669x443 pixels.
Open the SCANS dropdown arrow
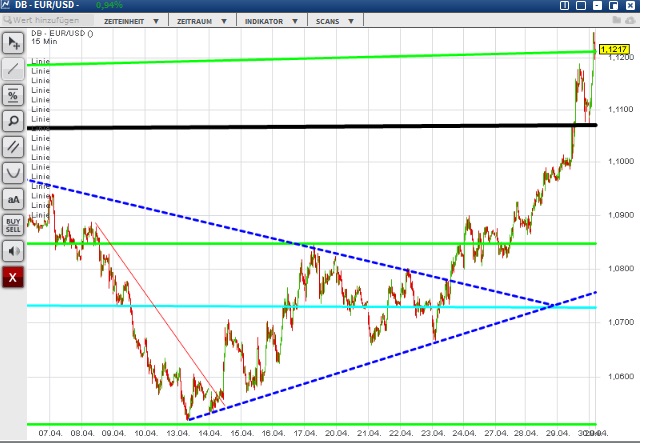(351, 21)
